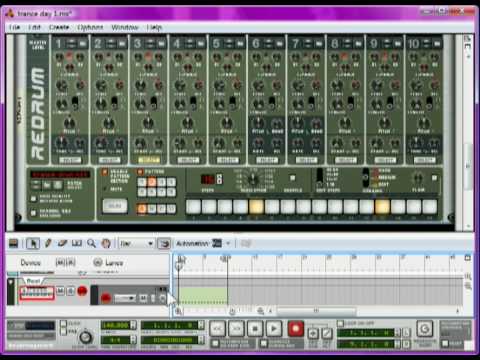Toggle Enable Pattern Section on Redrum
This screenshot has width=480, height=360.
tap(105, 172)
